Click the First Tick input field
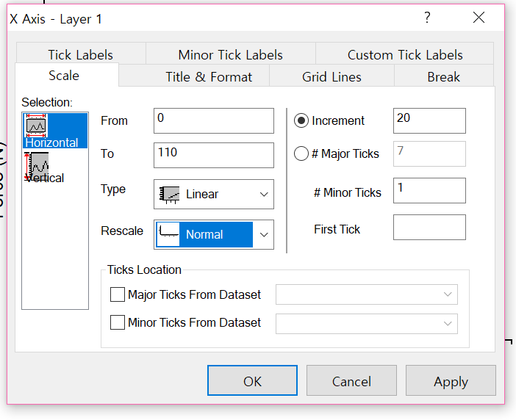This screenshot has width=516, height=420. pos(429,228)
